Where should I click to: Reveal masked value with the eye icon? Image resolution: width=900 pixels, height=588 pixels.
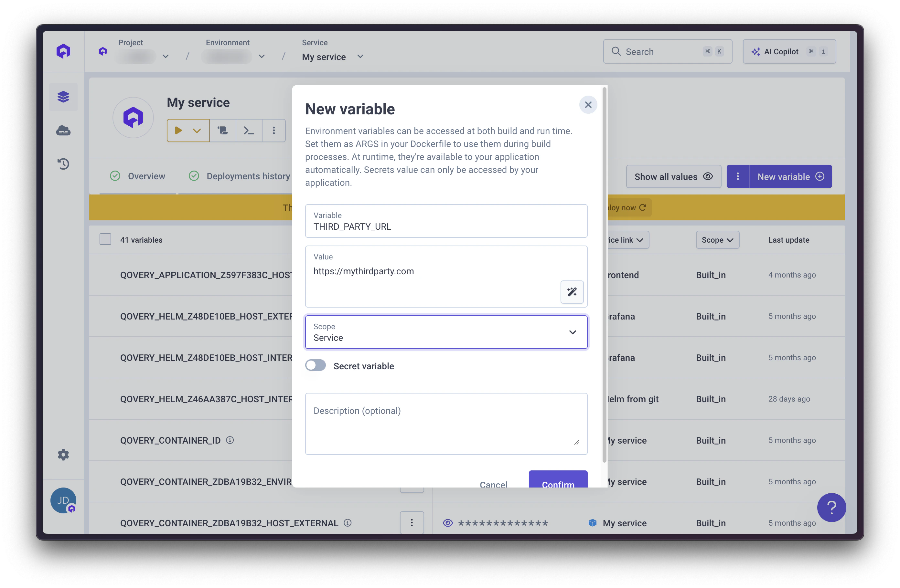[447, 523]
